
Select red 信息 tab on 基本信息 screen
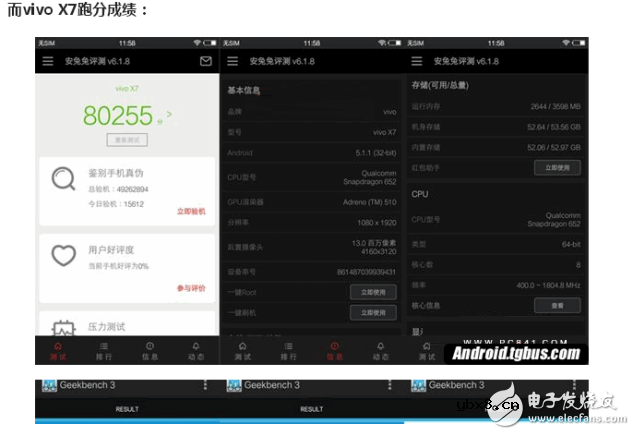(x=335, y=351)
